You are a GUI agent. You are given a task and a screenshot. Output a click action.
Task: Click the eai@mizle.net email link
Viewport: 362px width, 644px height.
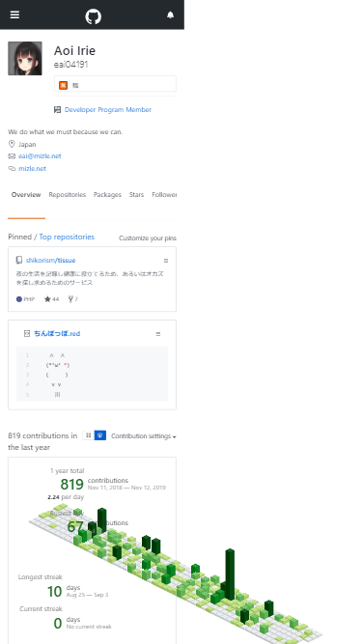pos(40,156)
